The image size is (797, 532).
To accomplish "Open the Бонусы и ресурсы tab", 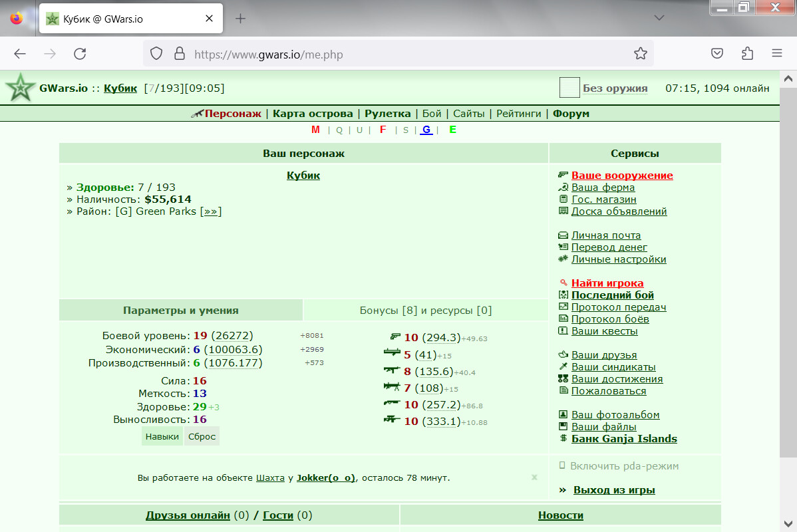I will (x=425, y=311).
